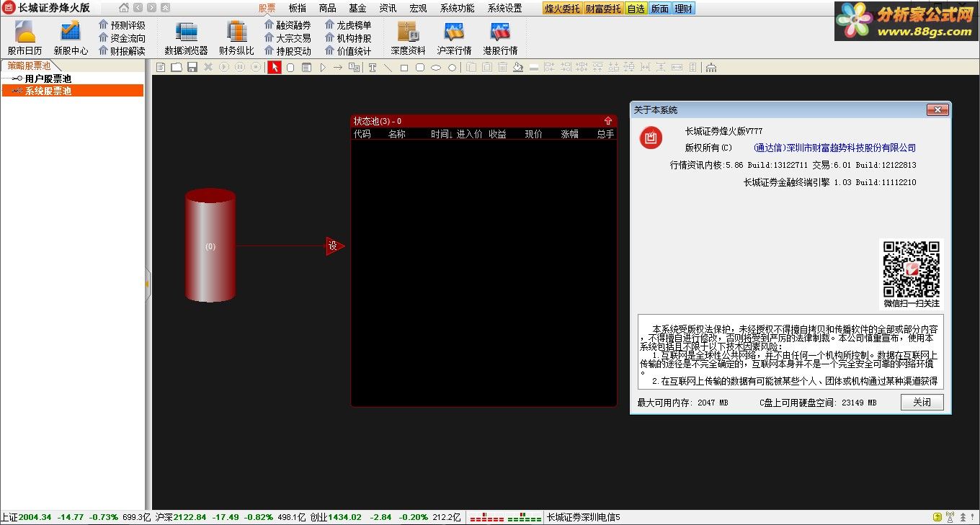Open 资金流向 capital flow

tap(121, 38)
